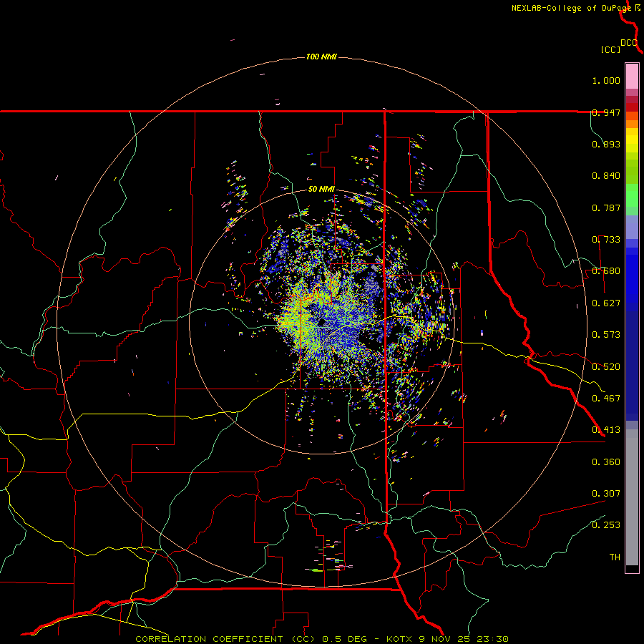Select the 0.733 scale value
This screenshot has height=644, width=644.
606,240
